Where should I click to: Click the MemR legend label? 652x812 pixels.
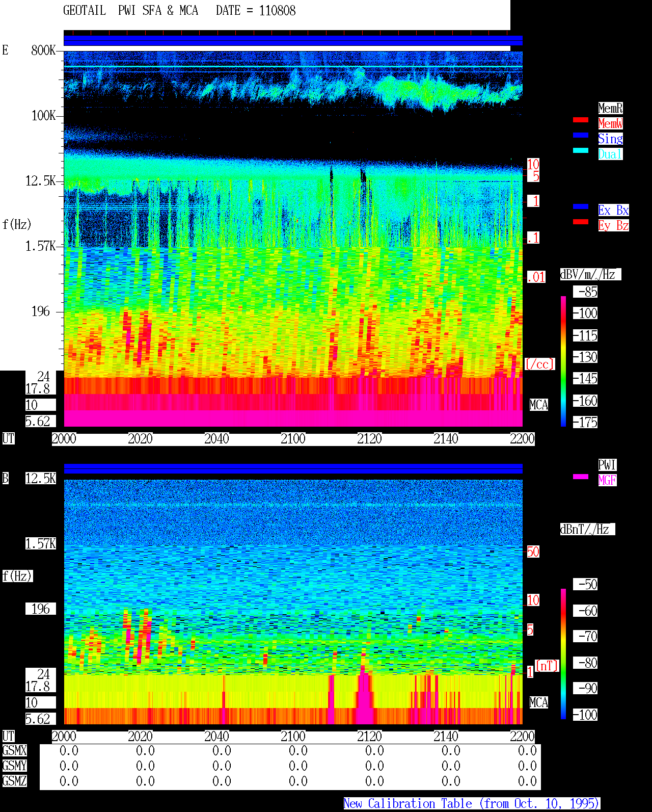610,108
